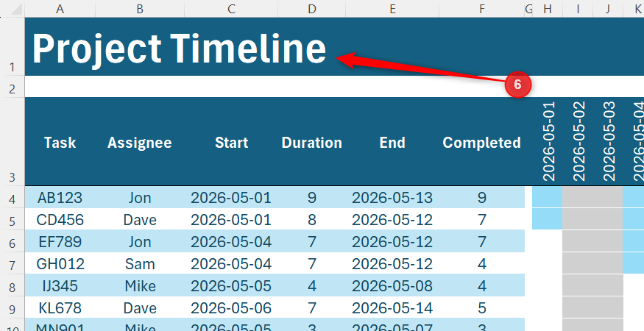
Task: Select row 1 header
Action: pyautogui.click(x=13, y=46)
